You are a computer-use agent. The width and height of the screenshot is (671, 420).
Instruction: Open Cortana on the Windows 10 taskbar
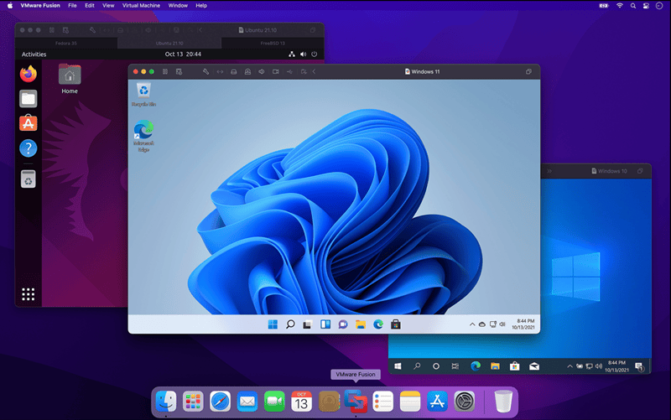click(436, 366)
